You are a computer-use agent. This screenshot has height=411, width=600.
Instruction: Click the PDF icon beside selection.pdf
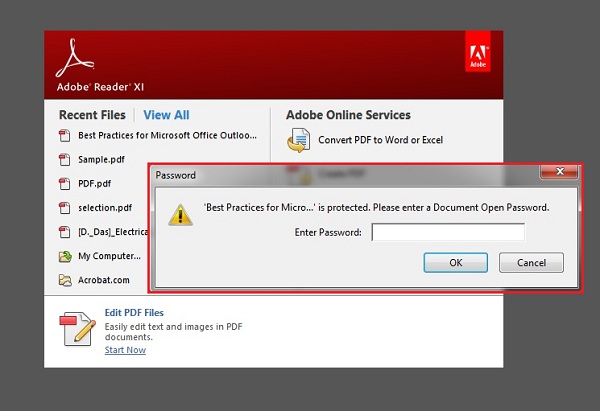65,208
